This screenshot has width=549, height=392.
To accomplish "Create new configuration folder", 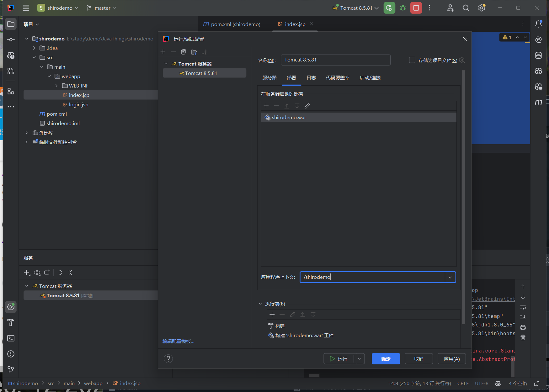I will tap(194, 52).
